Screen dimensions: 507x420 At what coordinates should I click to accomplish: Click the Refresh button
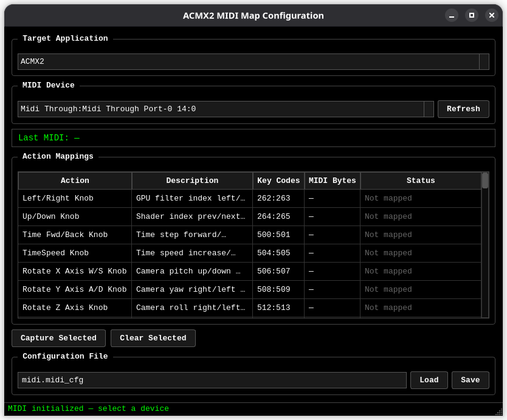tap(463, 109)
